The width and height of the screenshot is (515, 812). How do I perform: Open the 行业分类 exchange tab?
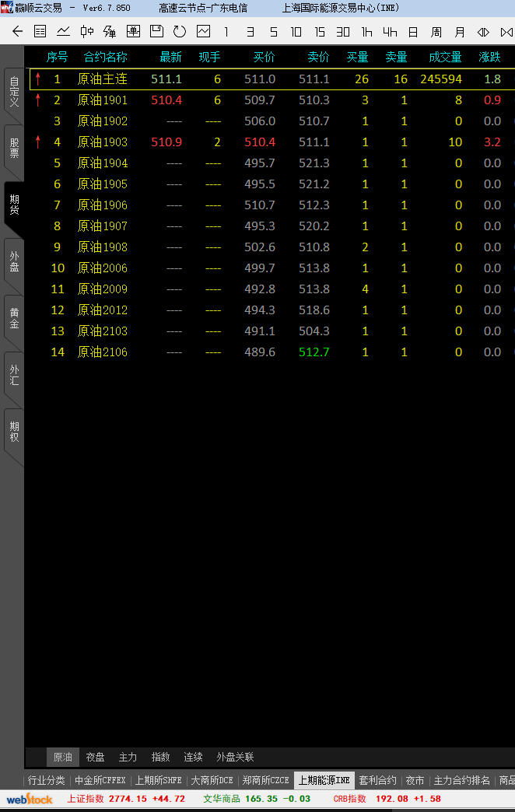click(46, 780)
